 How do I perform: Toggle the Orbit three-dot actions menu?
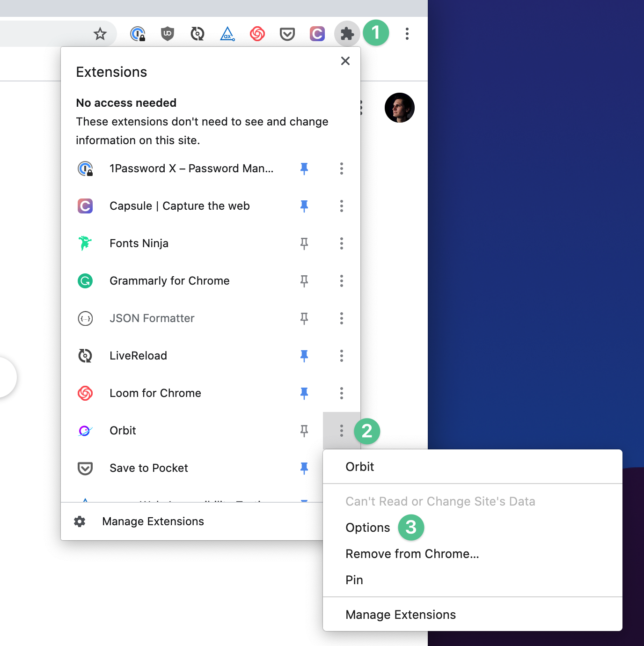(342, 431)
